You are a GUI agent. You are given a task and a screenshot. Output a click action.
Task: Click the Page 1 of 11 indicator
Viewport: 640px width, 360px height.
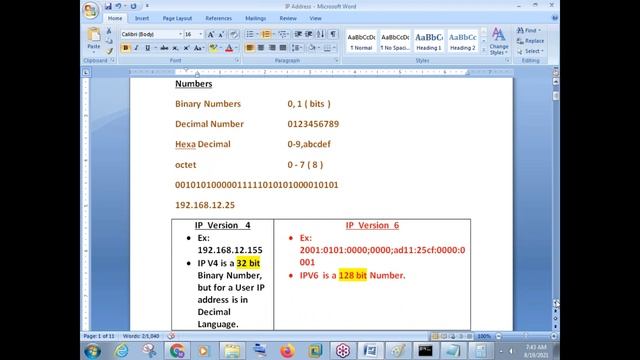tap(99, 336)
